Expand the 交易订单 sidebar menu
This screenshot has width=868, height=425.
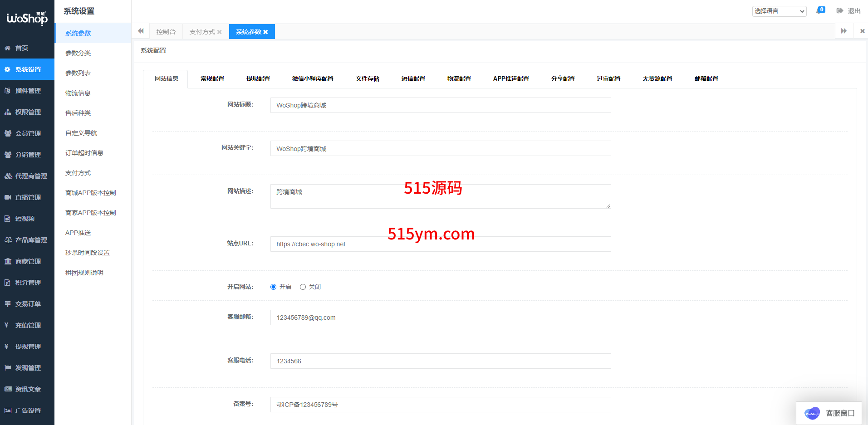[27, 304]
